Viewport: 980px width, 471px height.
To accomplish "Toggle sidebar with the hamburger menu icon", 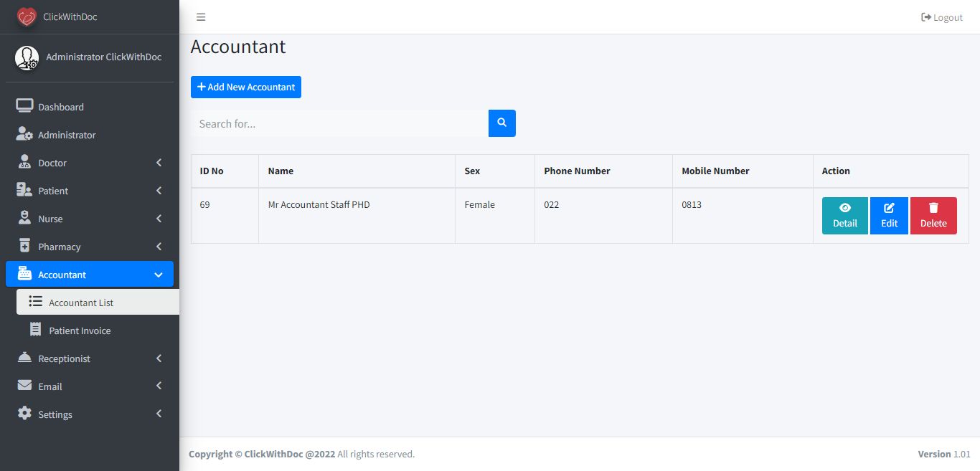I will coord(201,17).
